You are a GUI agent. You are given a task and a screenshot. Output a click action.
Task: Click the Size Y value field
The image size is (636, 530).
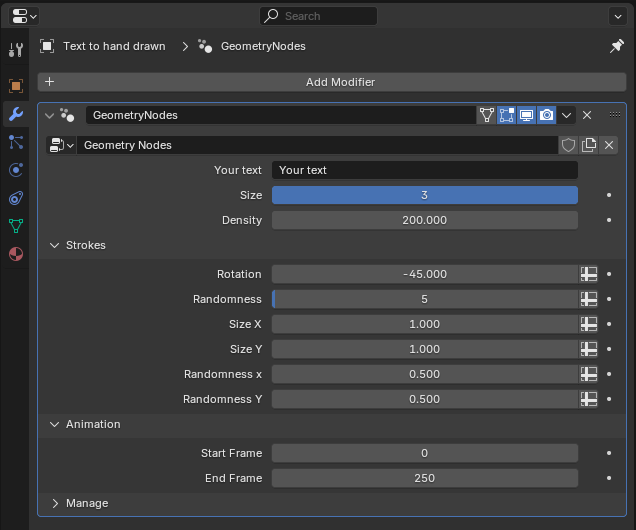[x=425, y=349]
